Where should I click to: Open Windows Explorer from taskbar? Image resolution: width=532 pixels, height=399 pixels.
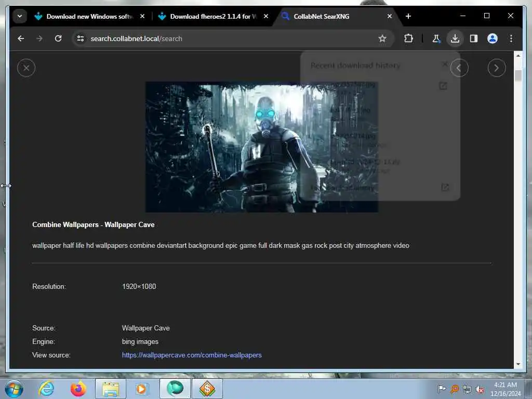coord(111,389)
